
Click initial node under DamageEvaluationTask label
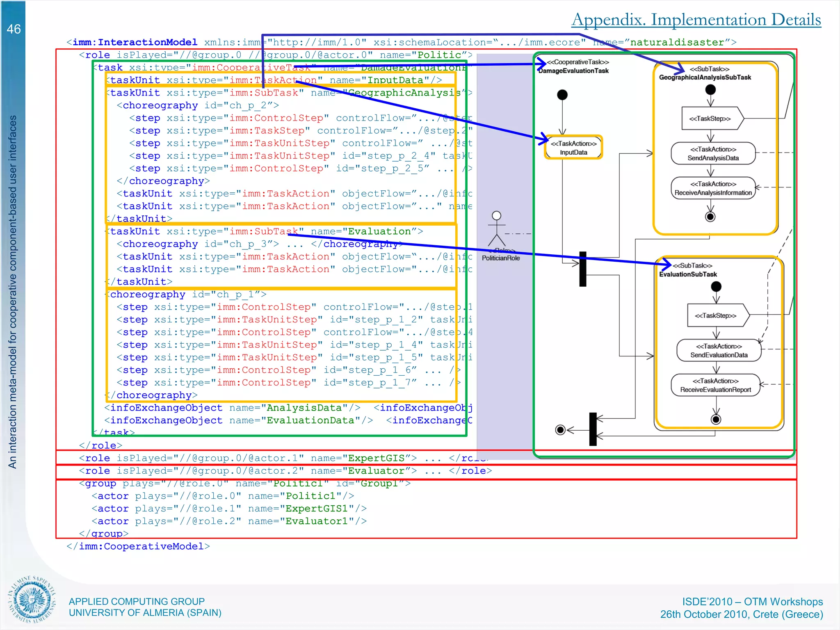tap(562, 95)
